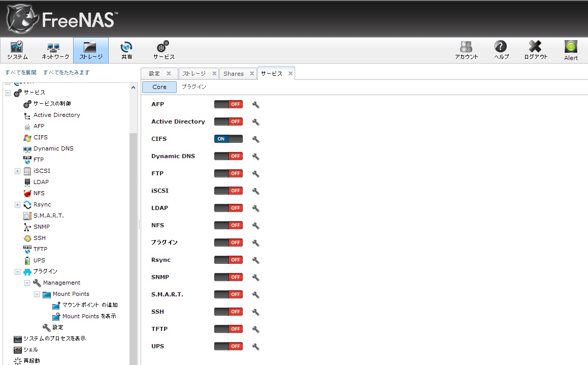
Task: Switch to the Shares tab
Action: click(x=233, y=74)
